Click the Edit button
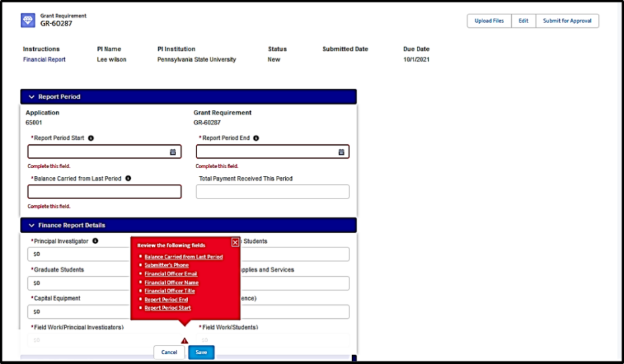624x364 pixels. 523,21
